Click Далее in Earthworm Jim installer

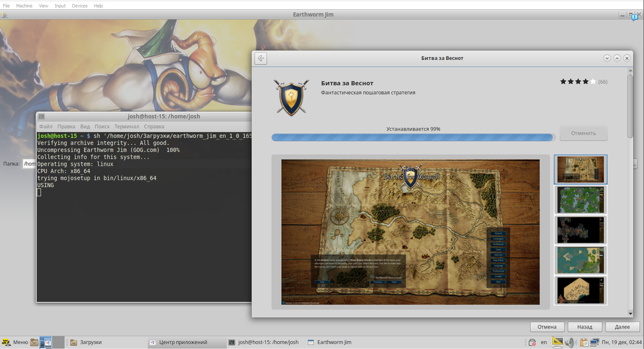tap(622, 326)
